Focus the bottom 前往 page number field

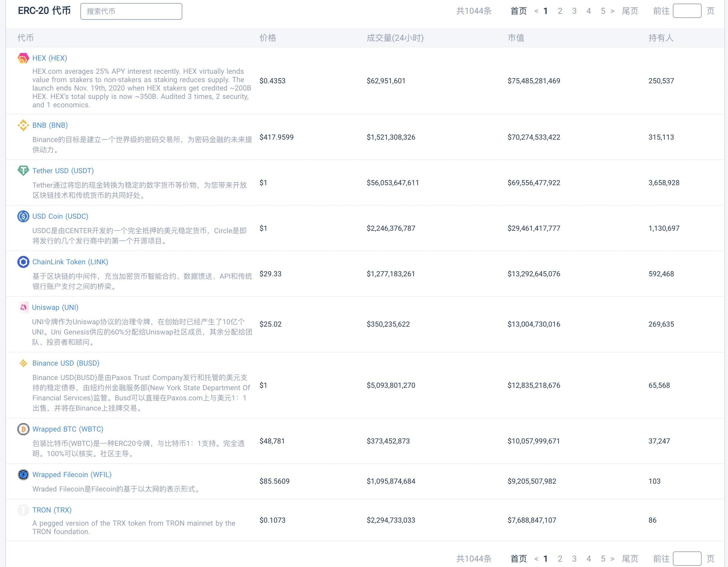tap(687, 559)
